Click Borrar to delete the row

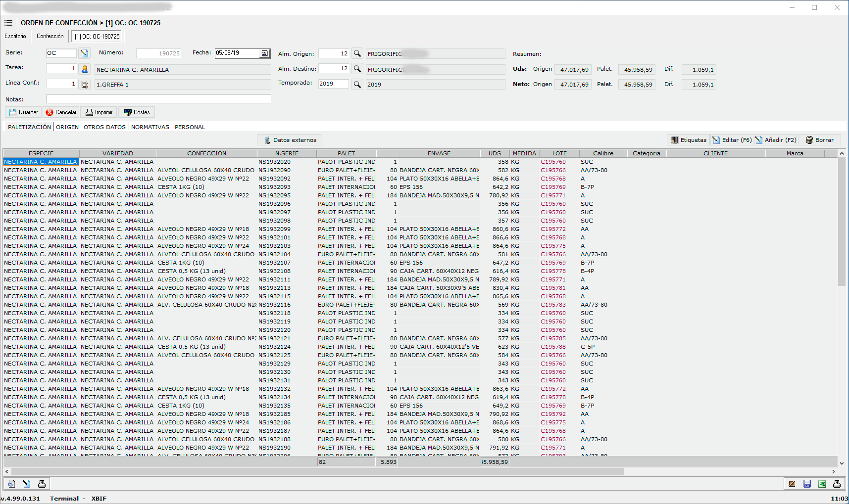click(x=820, y=140)
